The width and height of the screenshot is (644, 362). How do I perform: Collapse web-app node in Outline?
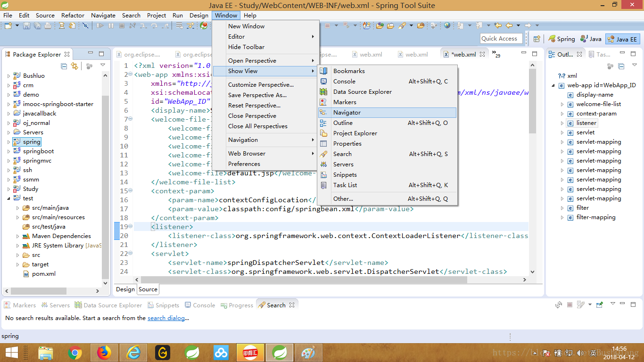click(553, 85)
